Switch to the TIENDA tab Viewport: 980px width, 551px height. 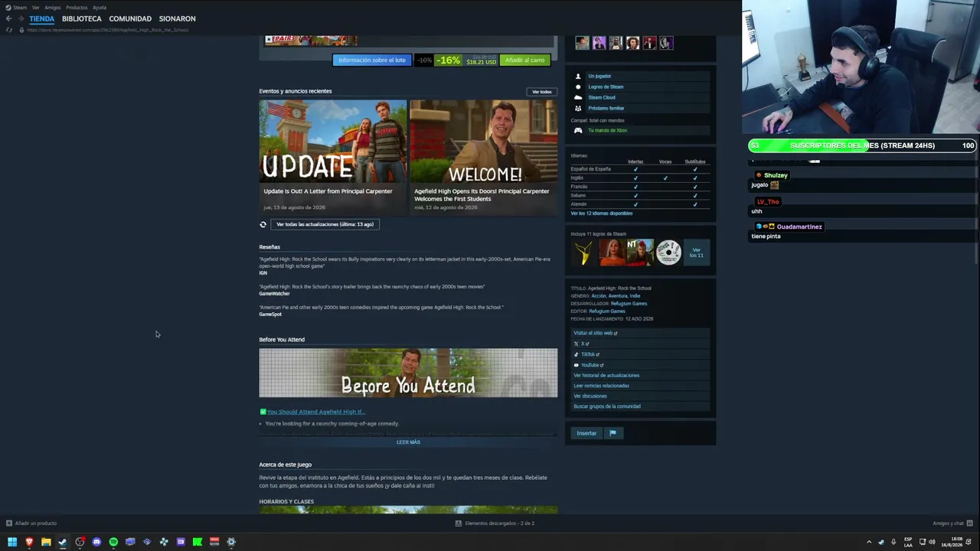click(x=42, y=18)
